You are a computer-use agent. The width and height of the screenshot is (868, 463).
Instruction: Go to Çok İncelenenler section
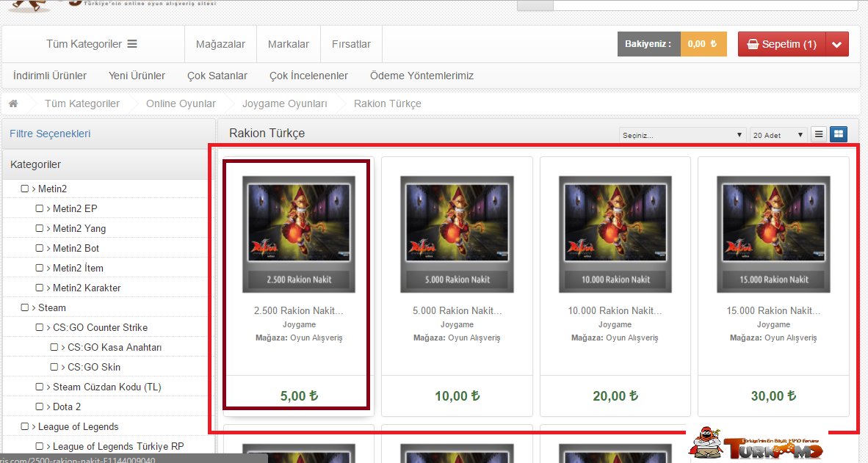coord(309,76)
